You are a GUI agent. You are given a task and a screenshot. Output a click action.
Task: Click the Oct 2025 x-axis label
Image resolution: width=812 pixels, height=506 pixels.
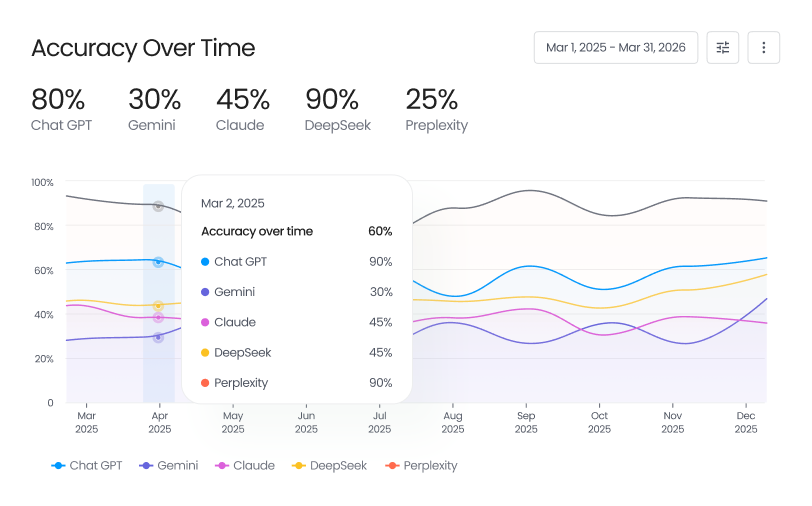pos(599,422)
